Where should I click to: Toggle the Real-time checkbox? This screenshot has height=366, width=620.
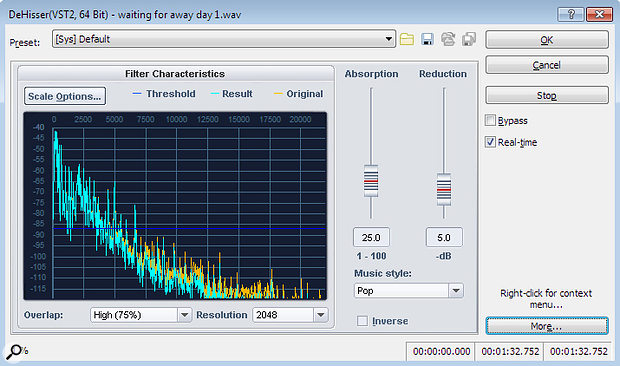coord(490,142)
